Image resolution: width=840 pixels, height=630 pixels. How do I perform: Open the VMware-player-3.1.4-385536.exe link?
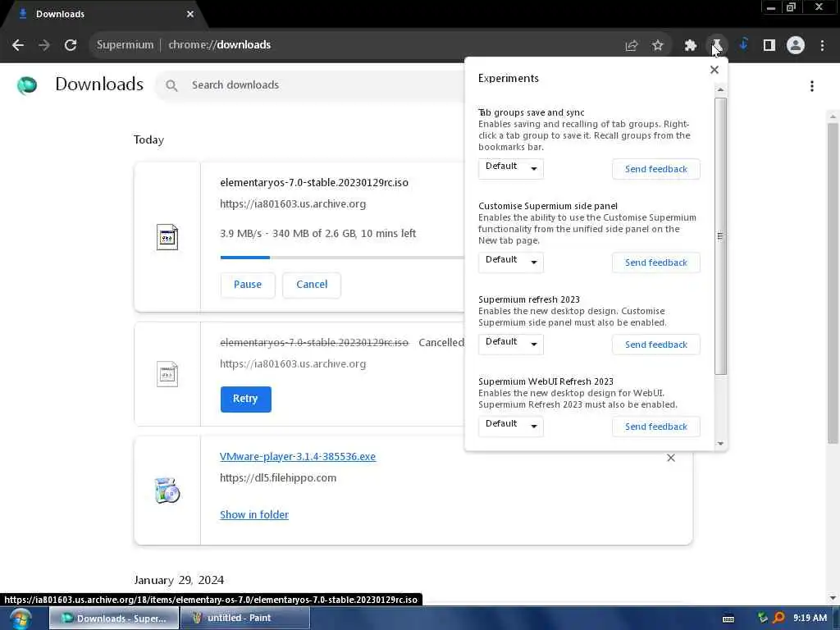(298, 456)
